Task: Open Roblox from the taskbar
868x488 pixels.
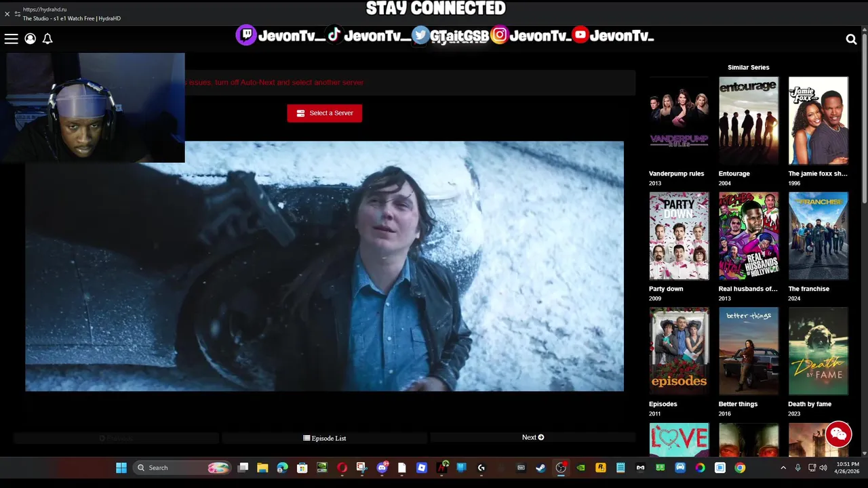Action: (x=422, y=468)
